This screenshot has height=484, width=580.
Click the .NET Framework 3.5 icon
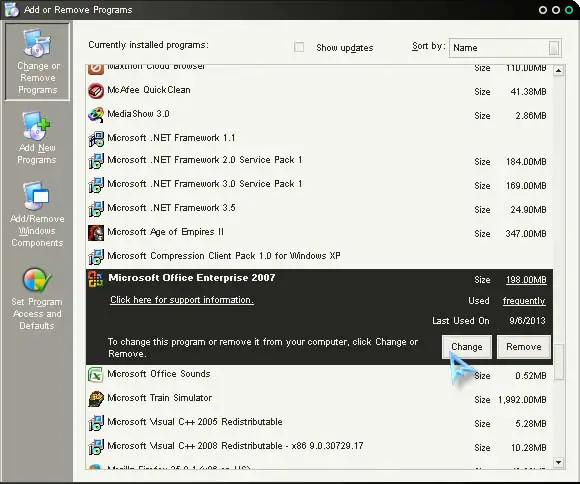click(96, 209)
